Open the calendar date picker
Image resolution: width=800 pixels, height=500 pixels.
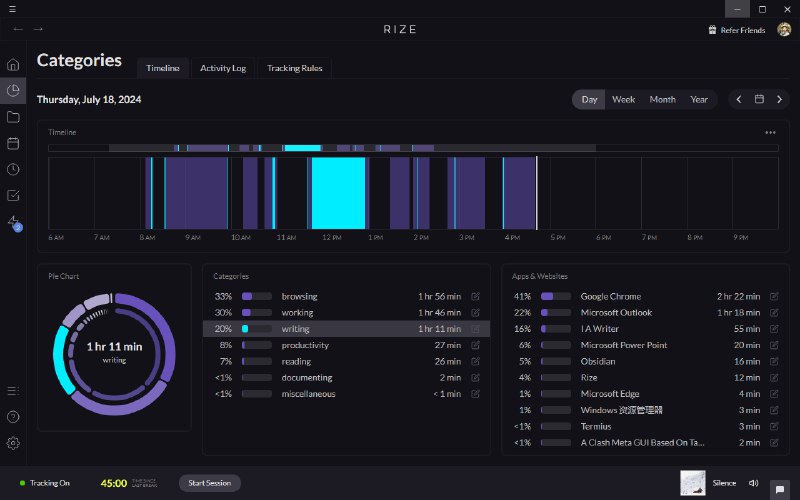coord(759,99)
